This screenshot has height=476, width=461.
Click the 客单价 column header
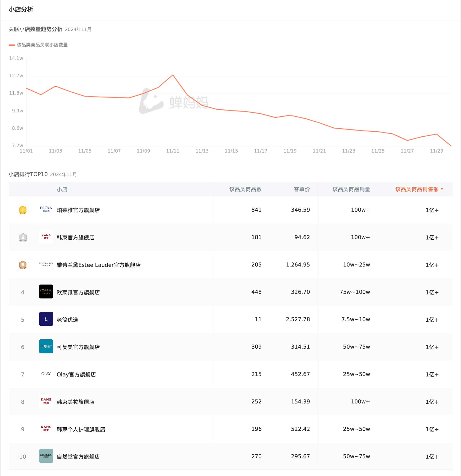pyautogui.click(x=301, y=189)
